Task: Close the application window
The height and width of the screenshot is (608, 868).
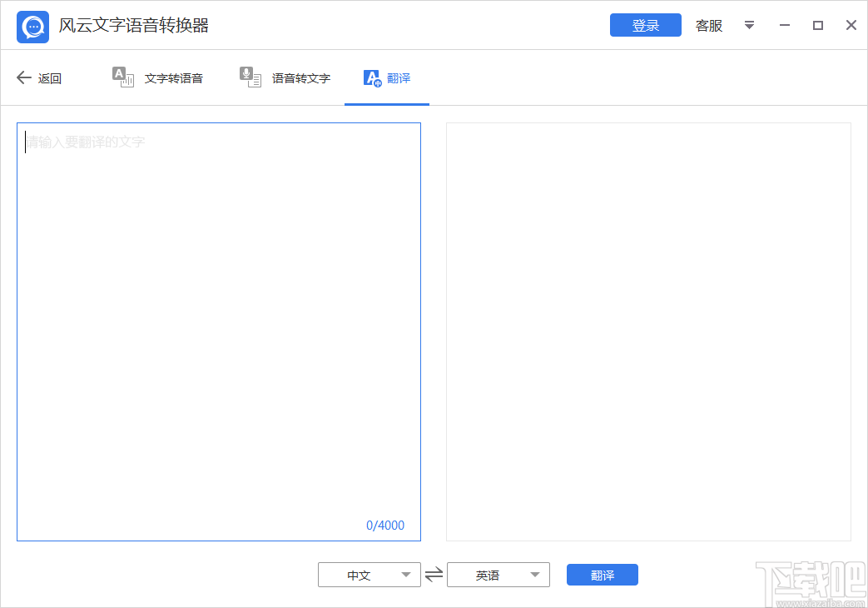Action: 851,25
